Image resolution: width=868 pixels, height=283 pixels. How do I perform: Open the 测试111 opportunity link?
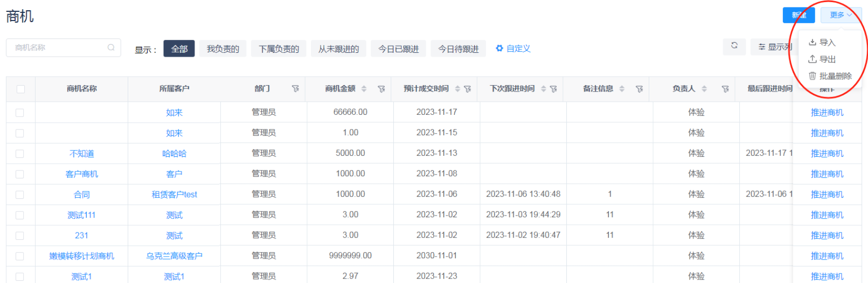tap(81, 215)
